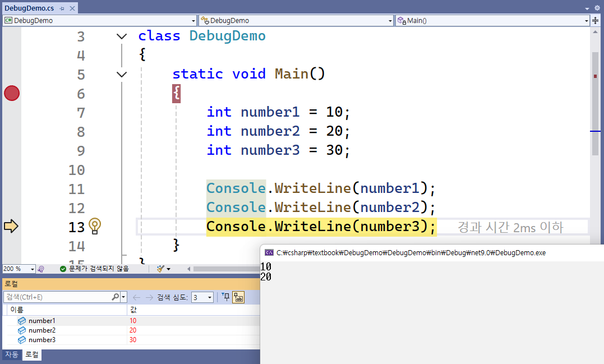Screen dimensions: 604x364
Task: Pin the DebugDemo.cs document tab
Action: click(62, 9)
